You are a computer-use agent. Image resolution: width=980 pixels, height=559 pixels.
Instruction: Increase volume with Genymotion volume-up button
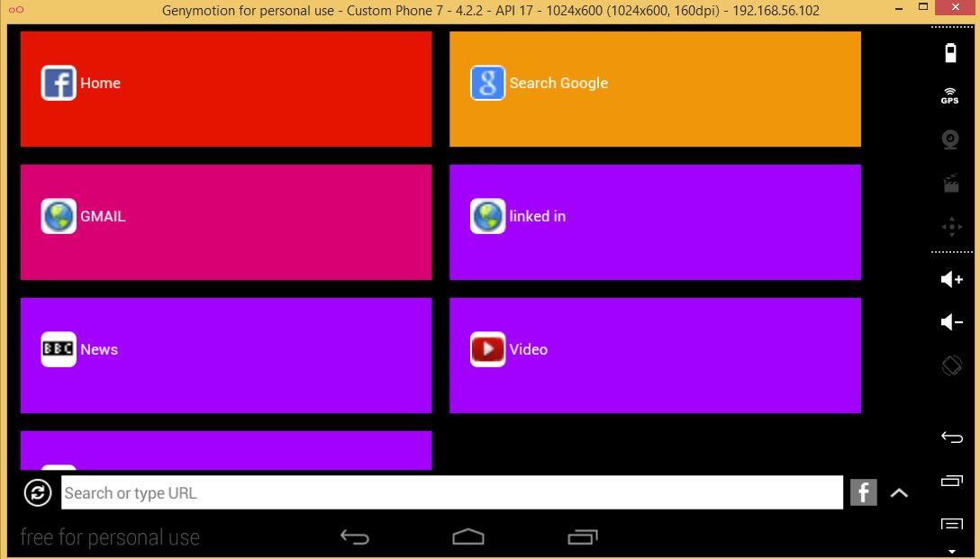(x=952, y=279)
